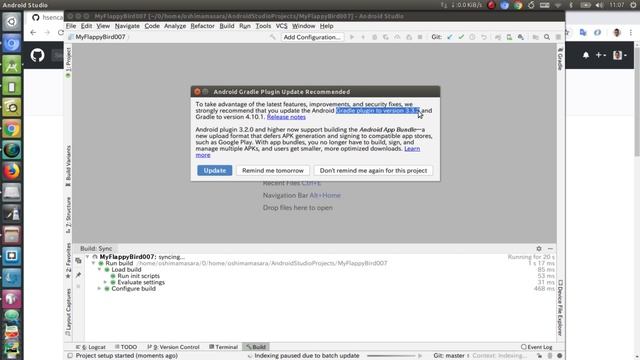Open the Project tool window tab

coord(68,62)
